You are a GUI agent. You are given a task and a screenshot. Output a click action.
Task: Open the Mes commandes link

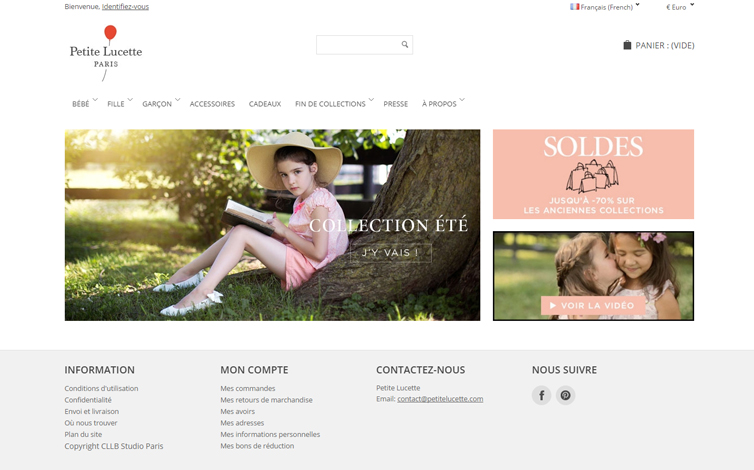(x=248, y=388)
